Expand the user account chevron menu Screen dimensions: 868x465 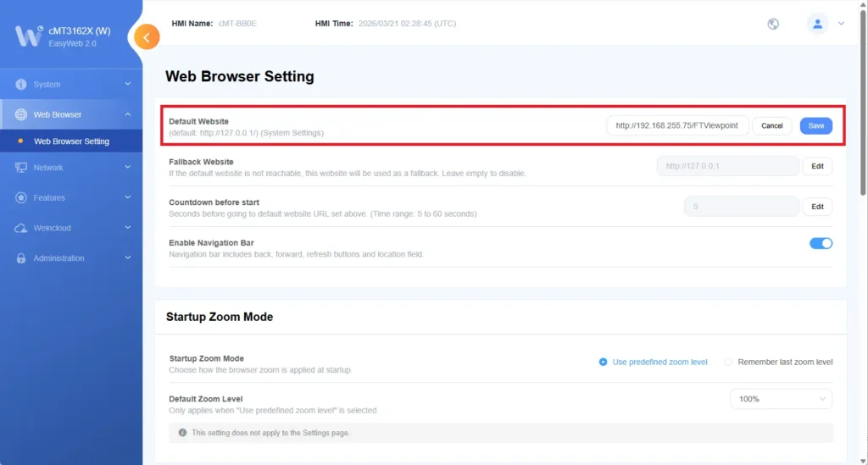pyautogui.click(x=841, y=24)
